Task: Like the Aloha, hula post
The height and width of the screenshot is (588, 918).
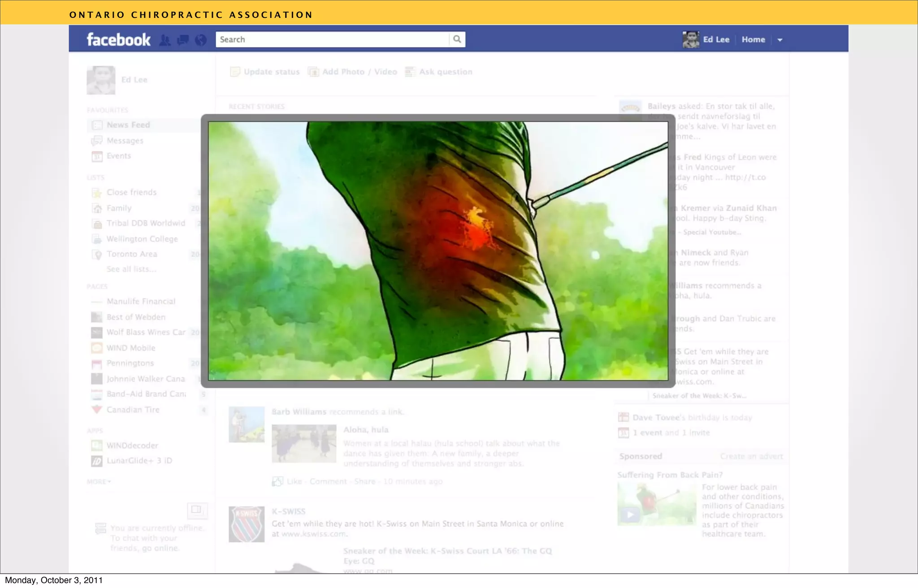Action: [x=294, y=481]
